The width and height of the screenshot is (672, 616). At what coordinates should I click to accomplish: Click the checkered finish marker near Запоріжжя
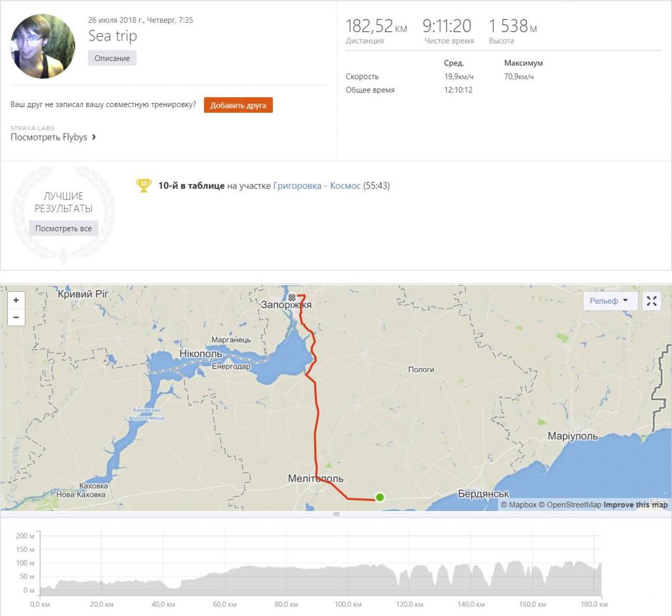pyautogui.click(x=292, y=297)
